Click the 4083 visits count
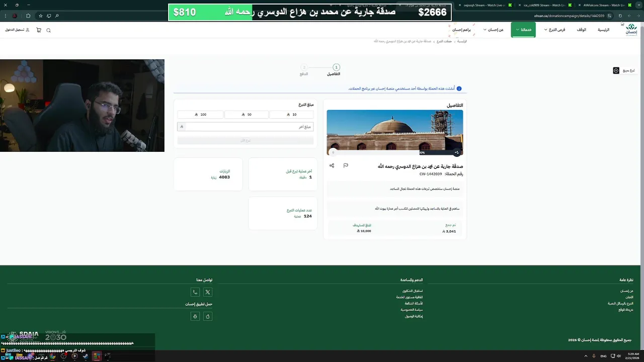The height and width of the screenshot is (362, 644). pyautogui.click(x=224, y=177)
